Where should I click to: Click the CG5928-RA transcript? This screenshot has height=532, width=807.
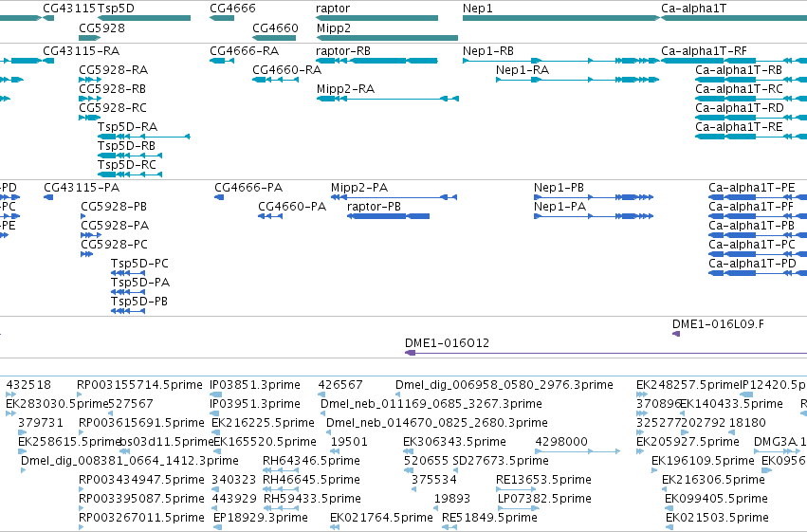90,80
